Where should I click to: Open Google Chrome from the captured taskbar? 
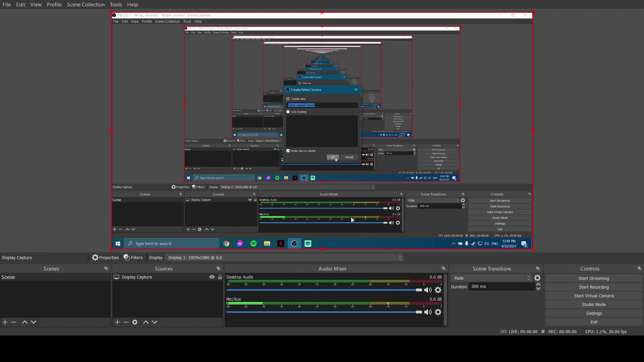click(226, 244)
